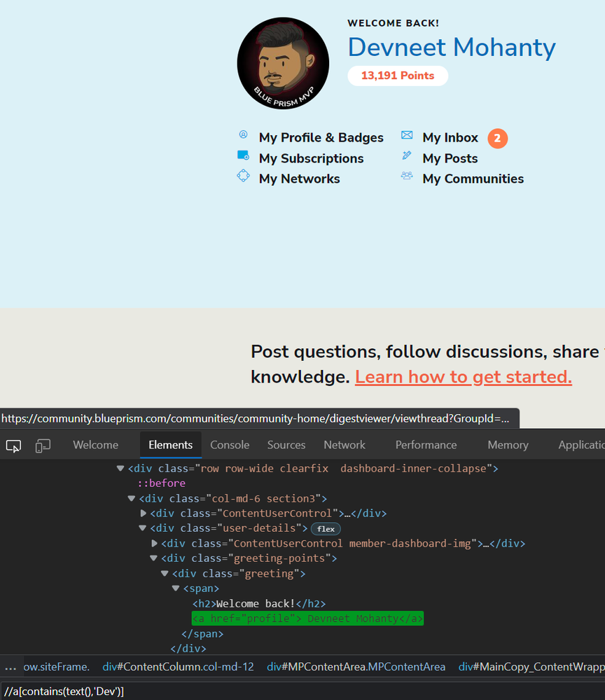Click the orange inbox count badge 2
Image resolution: width=605 pixels, height=700 pixels.
tap(497, 139)
